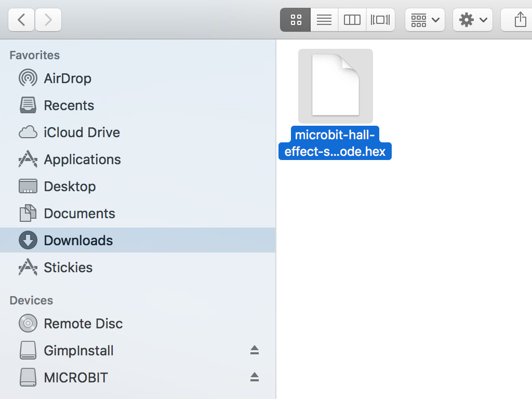Go back with the left arrow button

coord(21,20)
